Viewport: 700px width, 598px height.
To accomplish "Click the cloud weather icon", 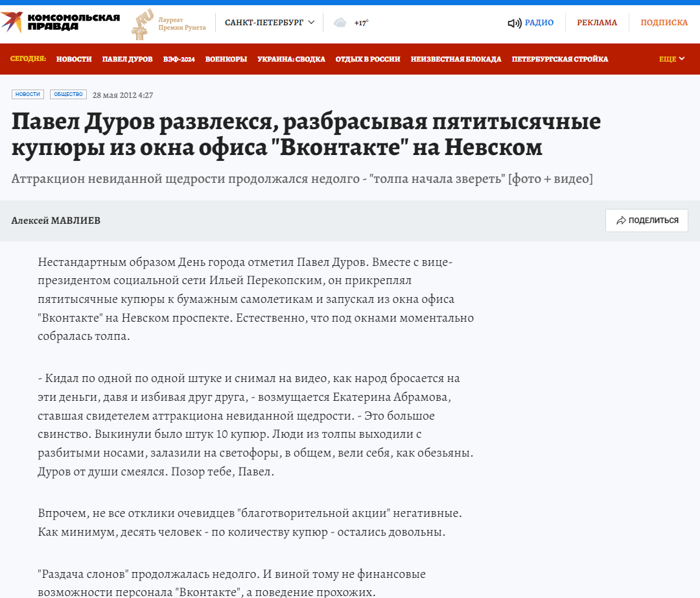I will (340, 21).
